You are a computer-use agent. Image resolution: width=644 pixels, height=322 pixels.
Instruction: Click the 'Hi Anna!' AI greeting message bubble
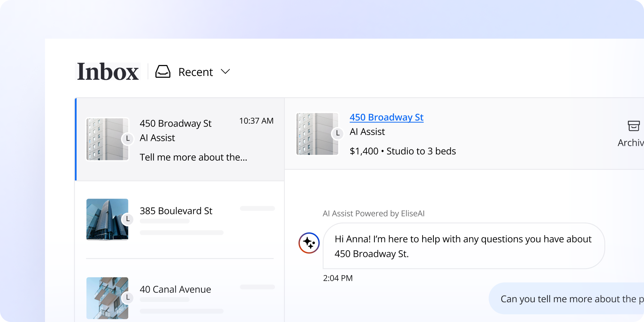464,246
